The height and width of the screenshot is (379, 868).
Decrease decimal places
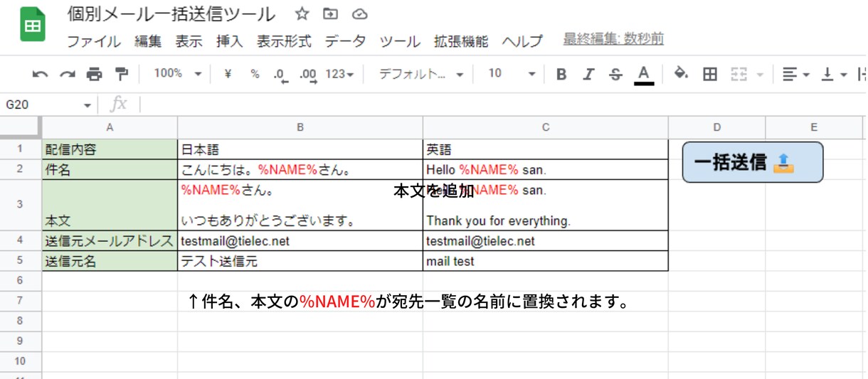coord(280,75)
